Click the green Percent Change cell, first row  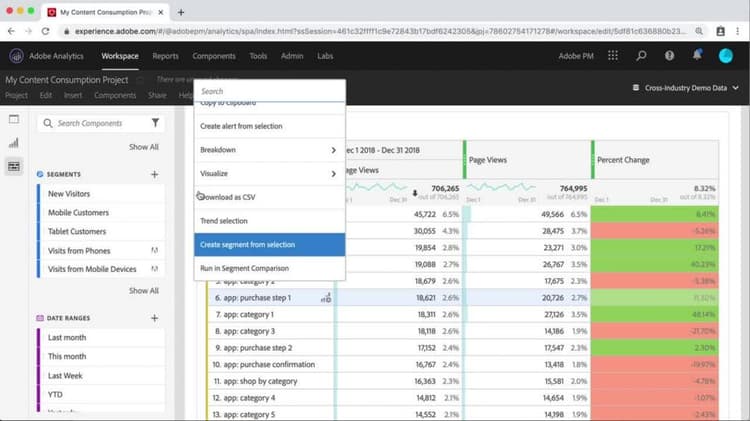click(x=654, y=214)
